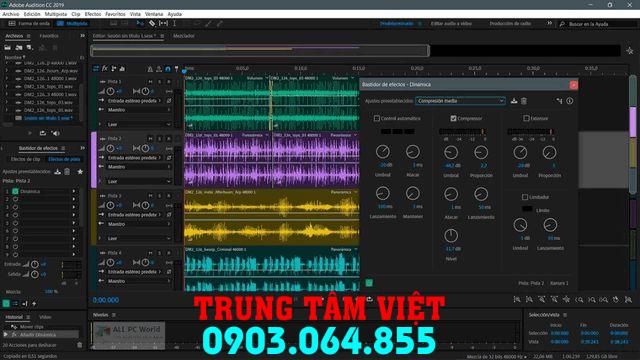Adjust Pista 2 pan knob
Viewport: 640px width, 360px height.
(x=145, y=148)
